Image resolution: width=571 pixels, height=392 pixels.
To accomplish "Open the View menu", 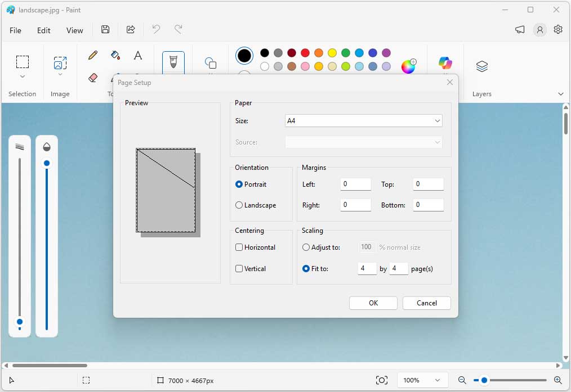I will (75, 30).
